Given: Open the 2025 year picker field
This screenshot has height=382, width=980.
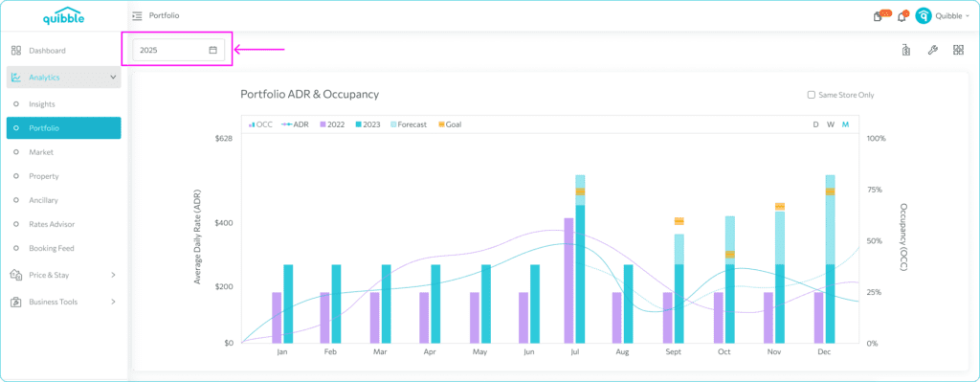Looking at the screenshot, I should pos(178,50).
